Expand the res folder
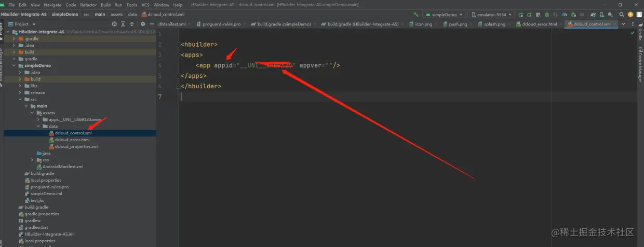Image resolution: width=644 pixels, height=247 pixels. pyautogui.click(x=32, y=160)
